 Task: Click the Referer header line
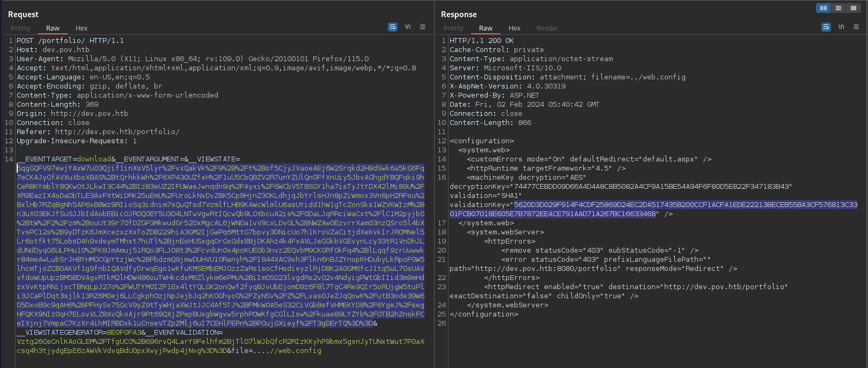[98, 131]
